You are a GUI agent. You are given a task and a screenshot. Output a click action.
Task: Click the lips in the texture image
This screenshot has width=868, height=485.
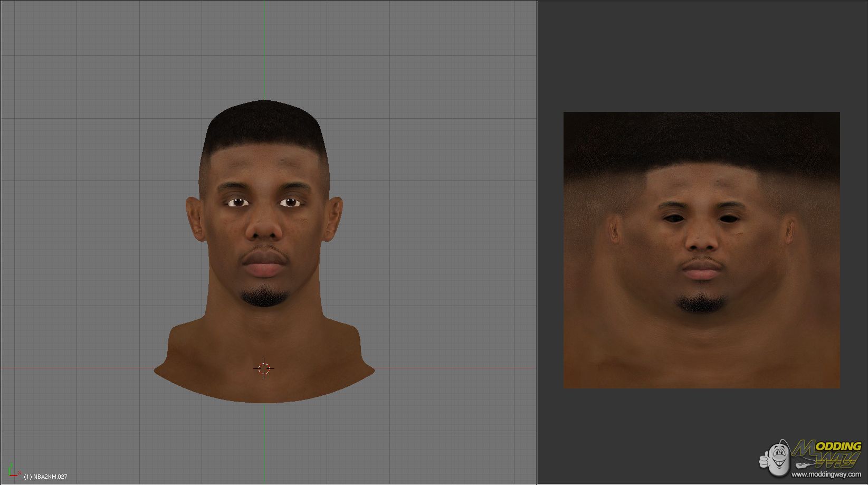tap(701, 270)
